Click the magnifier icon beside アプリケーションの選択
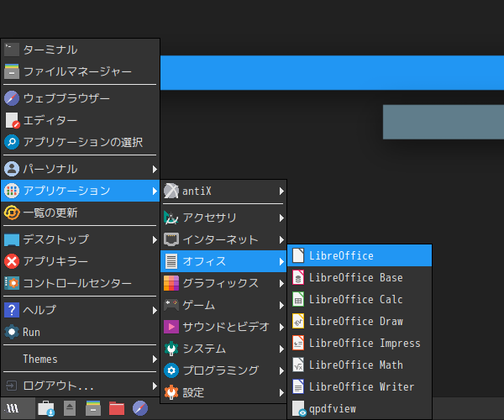This screenshot has height=420, width=504. pos(12,142)
